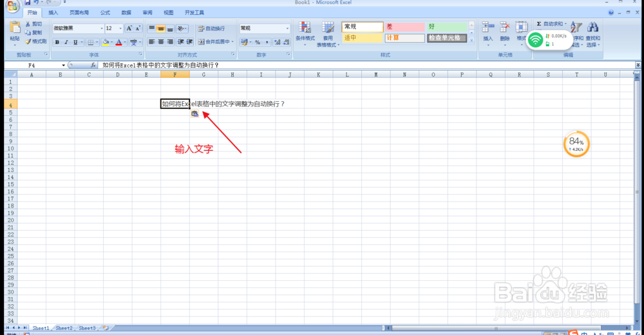Increase font size with the large A icon
This screenshot has width=644, height=335.
tap(129, 28)
